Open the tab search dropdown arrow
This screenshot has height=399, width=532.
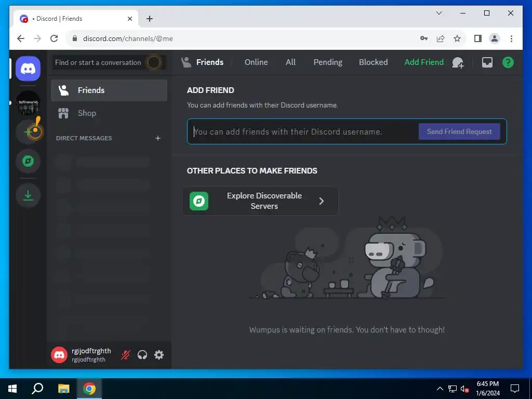pos(438,13)
